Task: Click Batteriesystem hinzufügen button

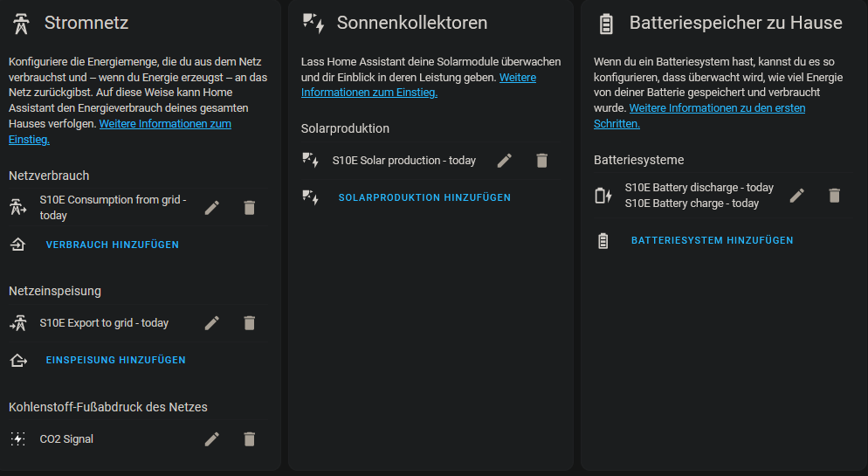Action: 712,240
